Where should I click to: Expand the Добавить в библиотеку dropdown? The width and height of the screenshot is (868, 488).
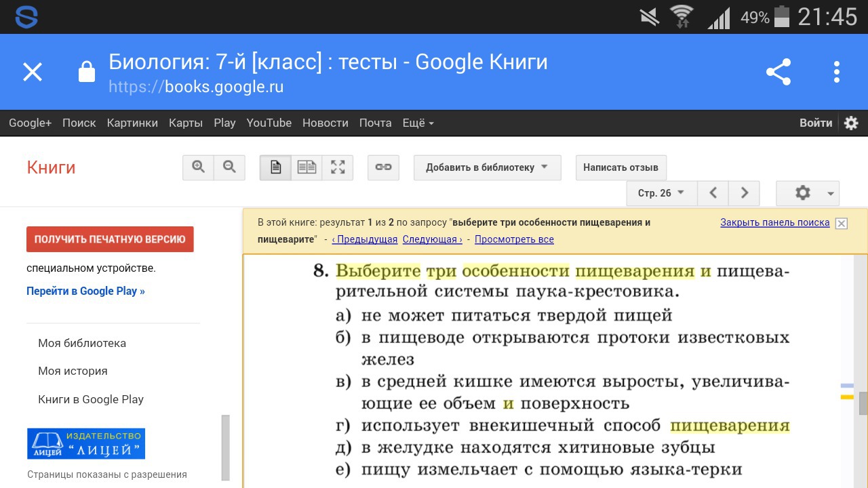pyautogui.click(x=487, y=167)
